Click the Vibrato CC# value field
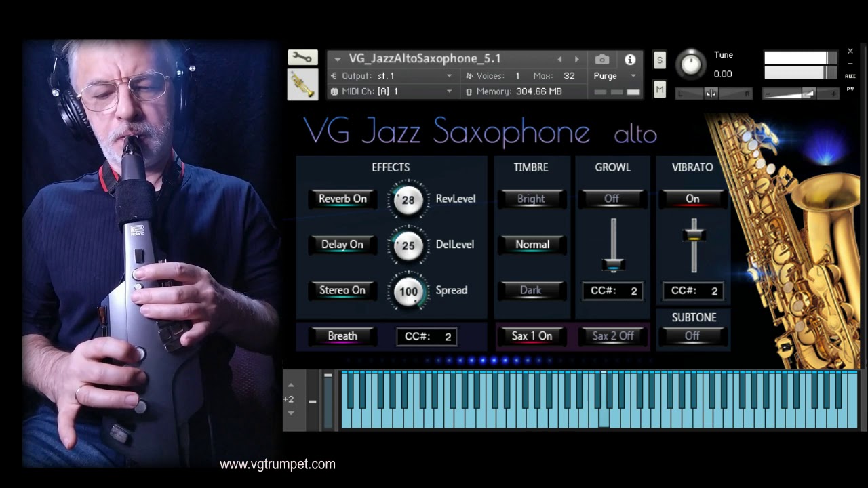This screenshot has width=868, height=488. pyautogui.click(x=693, y=291)
